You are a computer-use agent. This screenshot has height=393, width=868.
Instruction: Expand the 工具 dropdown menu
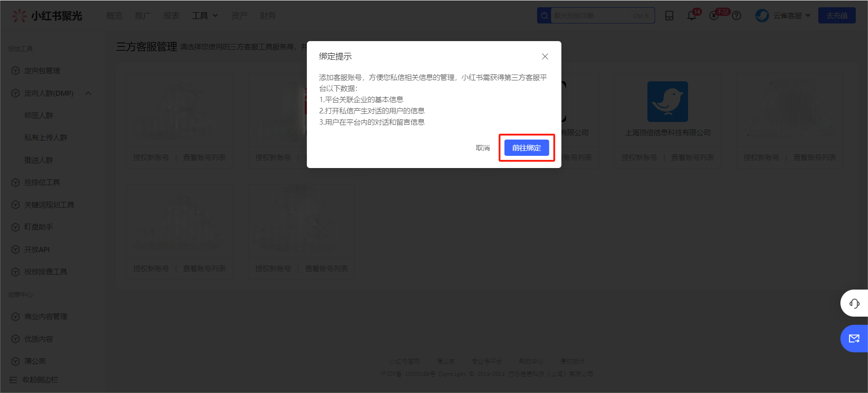(x=205, y=16)
